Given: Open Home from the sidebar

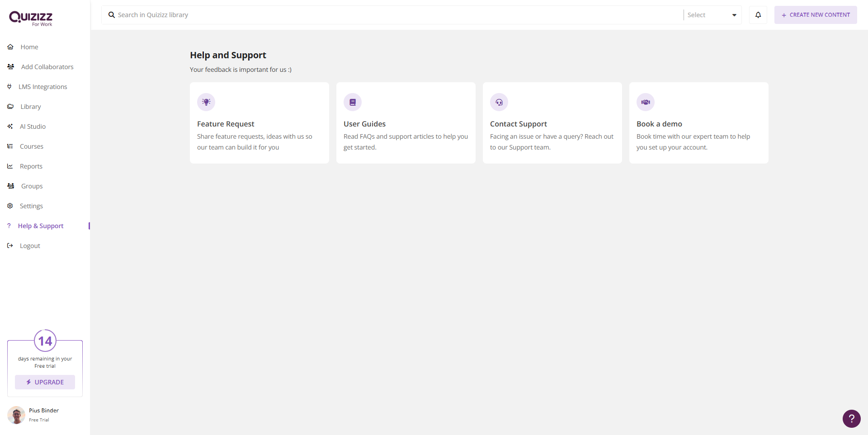Looking at the screenshot, I should point(29,47).
